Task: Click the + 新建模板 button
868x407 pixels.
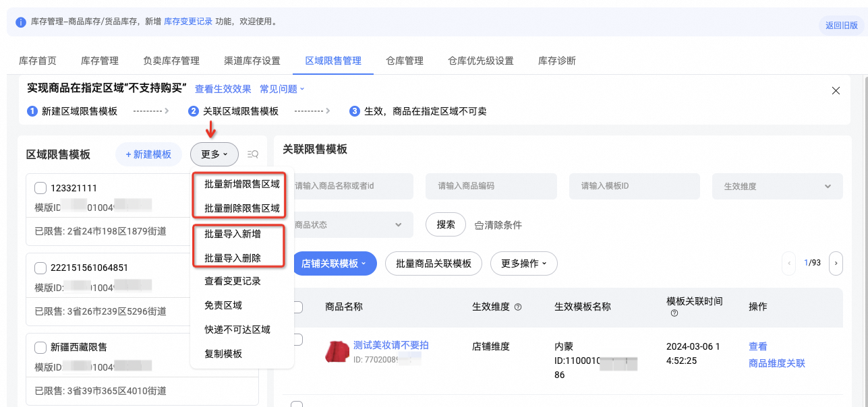Action: click(148, 154)
